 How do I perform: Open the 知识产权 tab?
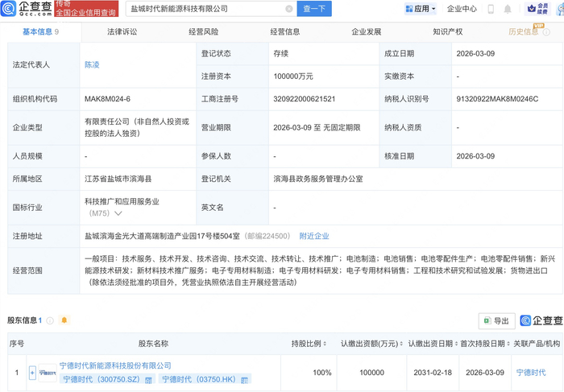(x=447, y=32)
